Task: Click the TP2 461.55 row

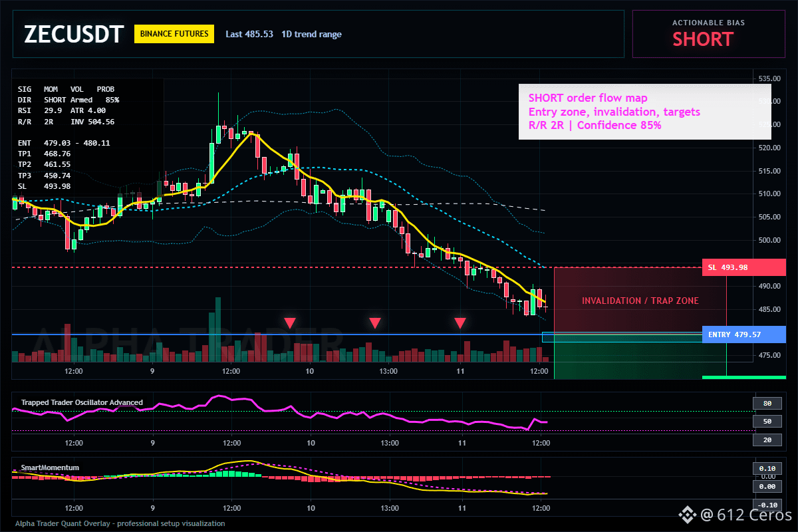Action: (x=45, y=164)
